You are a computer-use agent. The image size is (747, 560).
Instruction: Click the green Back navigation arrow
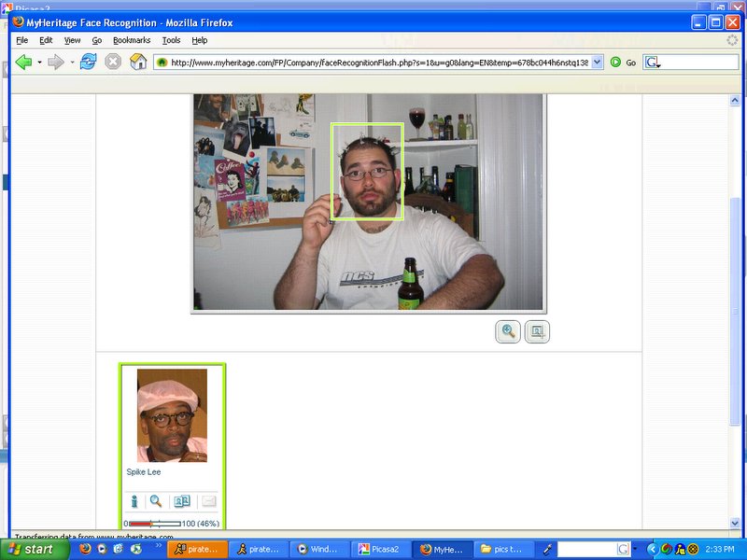tap(23, 62)
